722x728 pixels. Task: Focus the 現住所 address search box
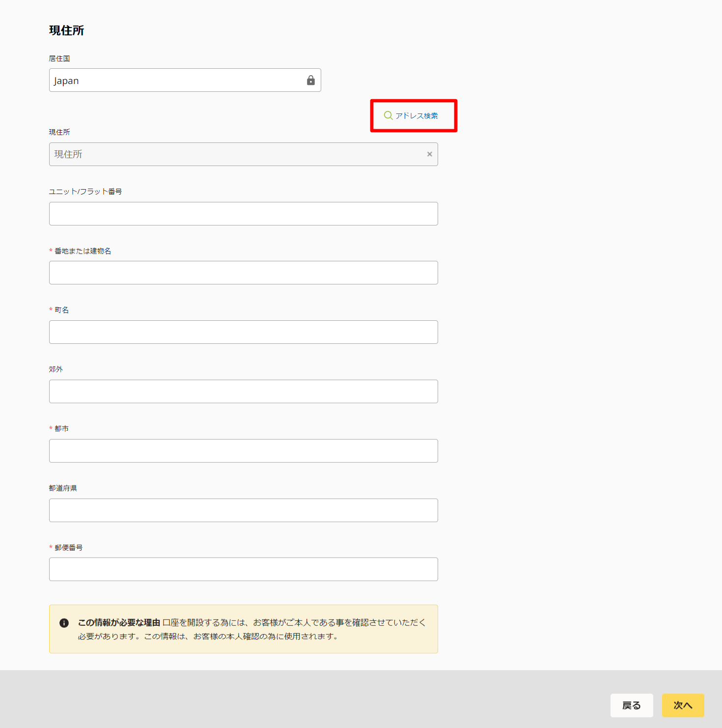click(236, 154)
